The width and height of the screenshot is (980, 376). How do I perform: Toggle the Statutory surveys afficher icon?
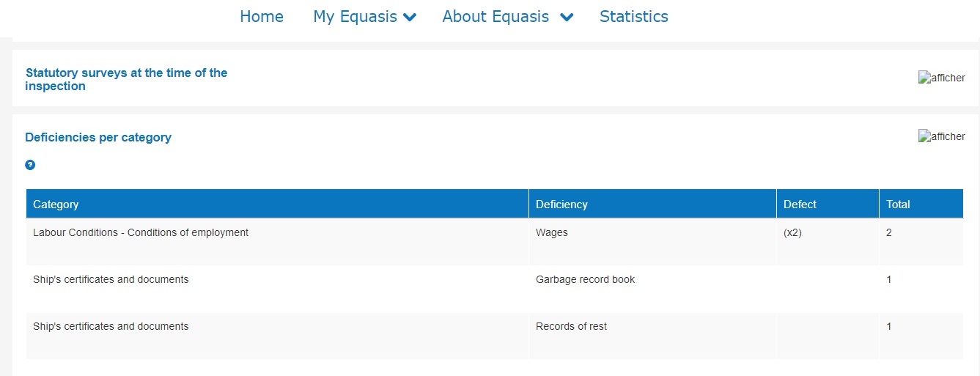point(941,78)
